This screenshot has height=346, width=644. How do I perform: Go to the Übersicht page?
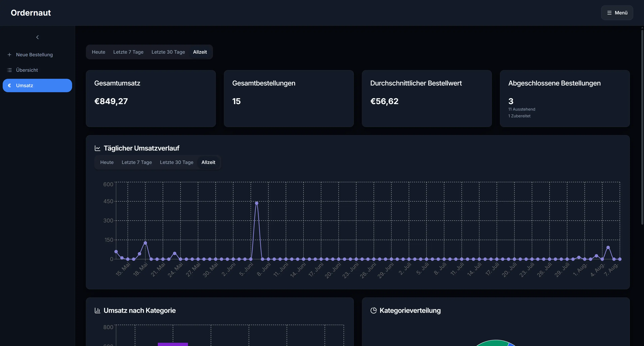(x=38, y=70)
